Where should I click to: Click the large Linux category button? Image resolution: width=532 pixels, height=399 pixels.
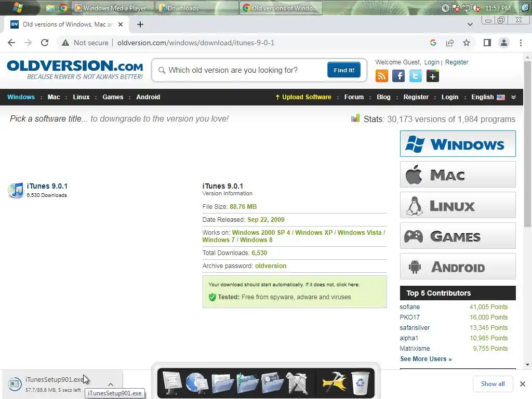coord(458,205)
